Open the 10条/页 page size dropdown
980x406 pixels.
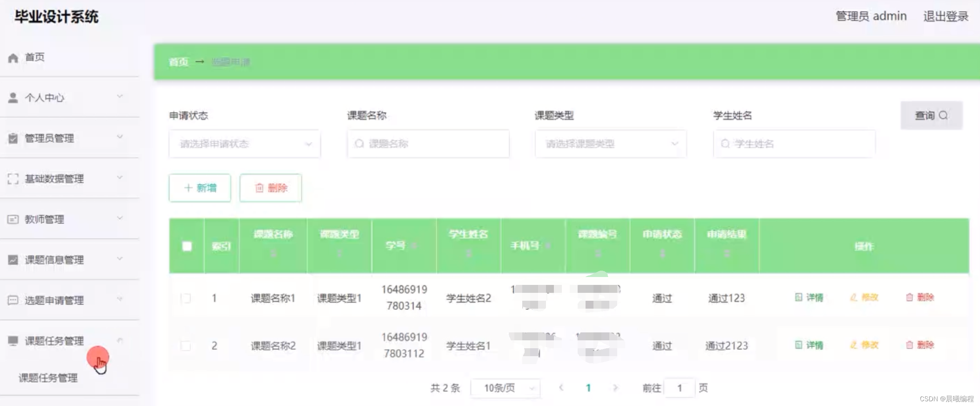point(505,388)
